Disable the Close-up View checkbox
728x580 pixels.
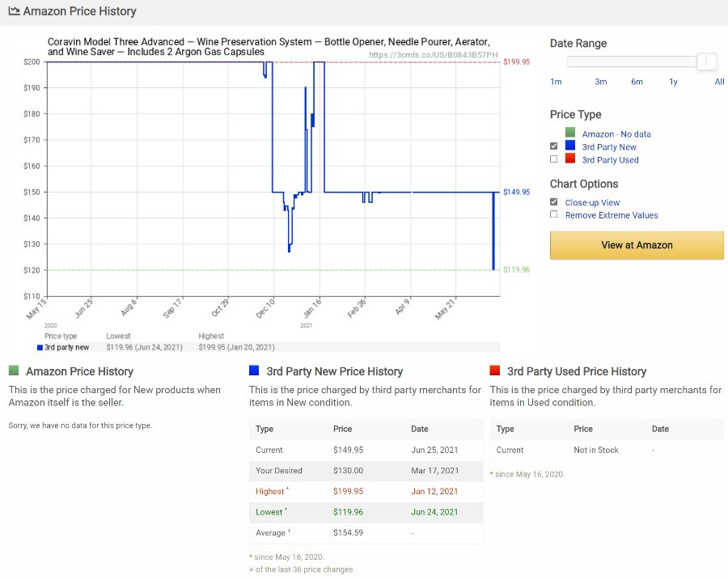point(553,201)
